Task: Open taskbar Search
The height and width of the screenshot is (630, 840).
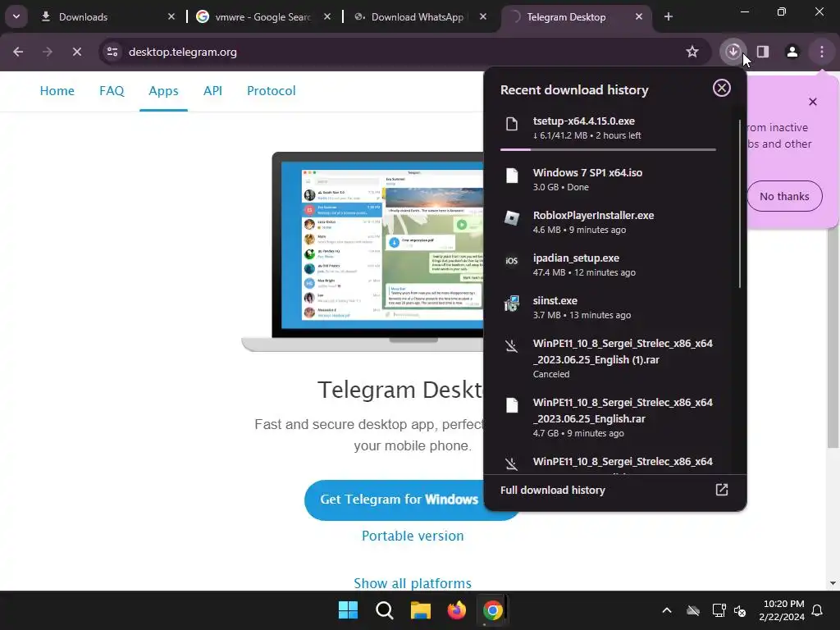Action: 384,610
